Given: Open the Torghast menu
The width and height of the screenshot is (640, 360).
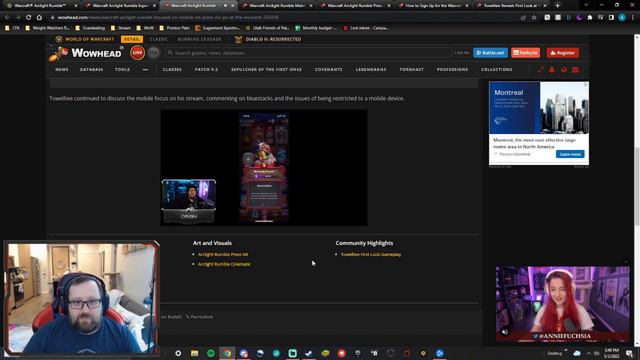Looking at the screenshot, I should coord(411,69).
